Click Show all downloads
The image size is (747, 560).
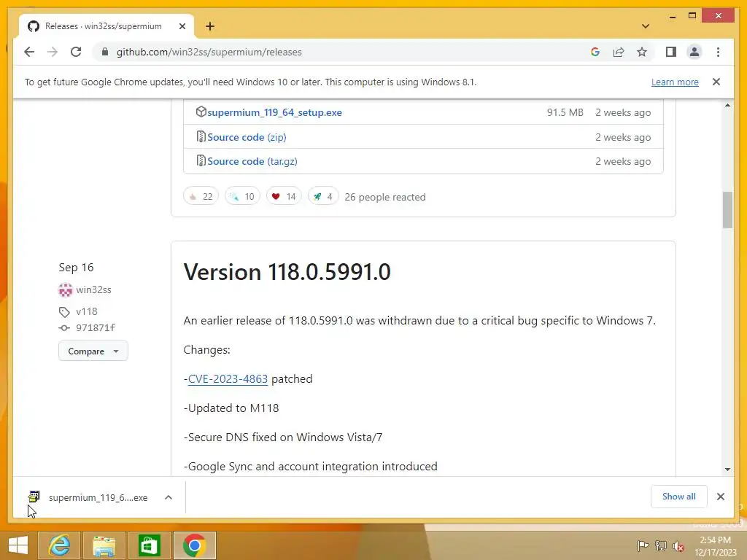click(x=678, y=497)
